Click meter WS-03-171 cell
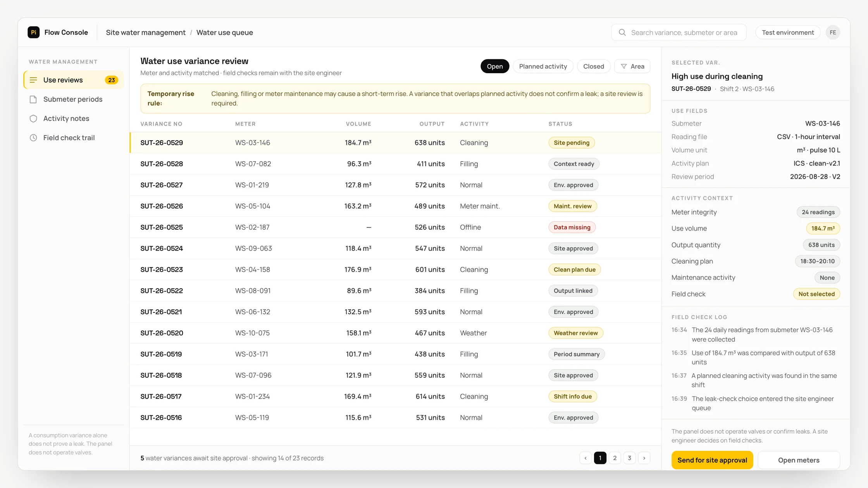Viewport: 868px width, 488px height. point(251,354)
